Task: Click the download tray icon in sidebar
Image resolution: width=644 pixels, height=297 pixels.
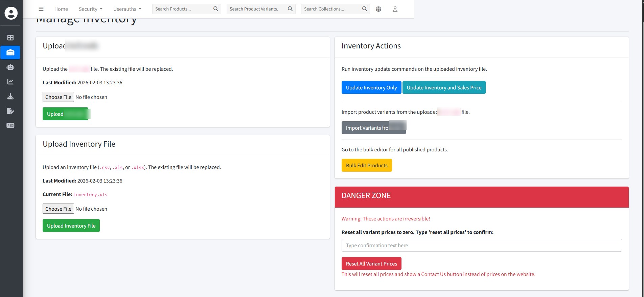Action: click(x=10, y=97)
